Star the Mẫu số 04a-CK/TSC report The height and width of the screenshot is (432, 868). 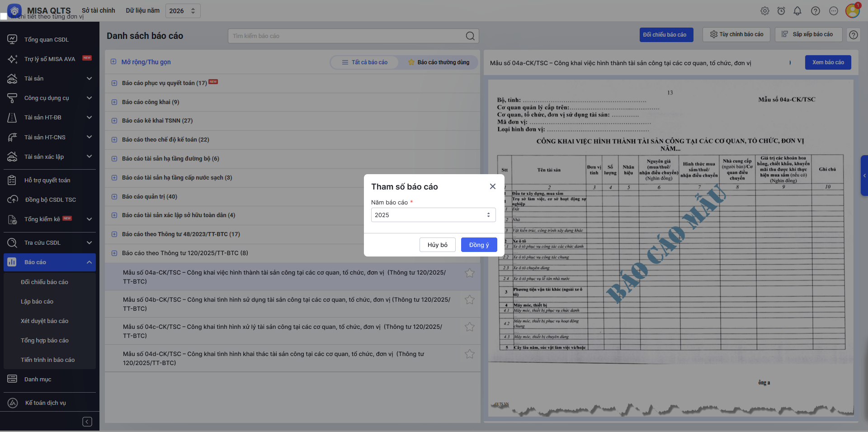pyautogui.click(x=470, y=273)
